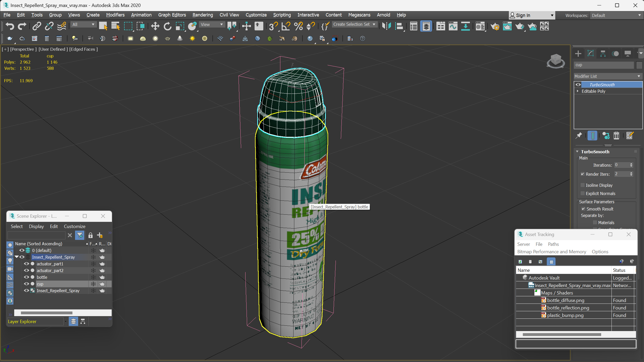
Task: Collapse the TurboSmooth rollout
Action: pos(577,152)
